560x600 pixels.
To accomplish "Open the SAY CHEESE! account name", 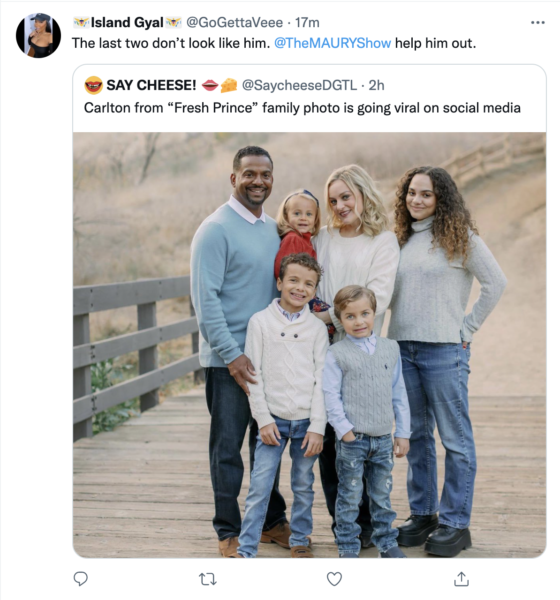I will 151,85.
